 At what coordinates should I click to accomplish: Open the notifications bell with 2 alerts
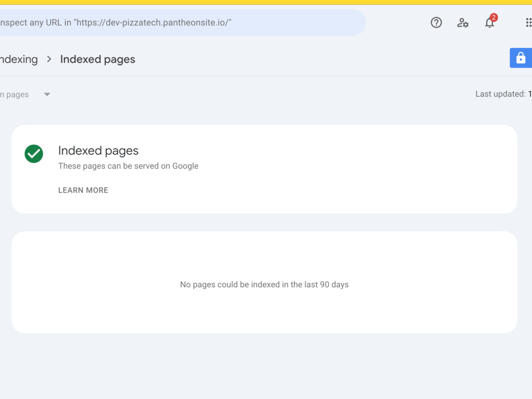pos(491,22)
